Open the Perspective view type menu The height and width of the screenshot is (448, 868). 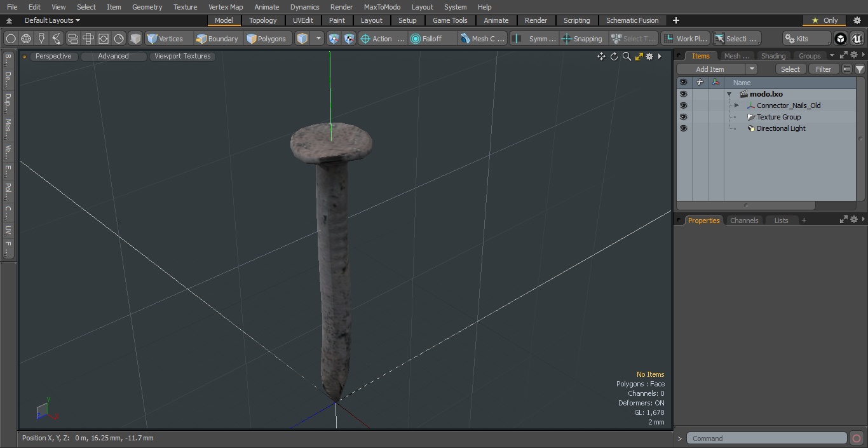(x=54, y=56)
